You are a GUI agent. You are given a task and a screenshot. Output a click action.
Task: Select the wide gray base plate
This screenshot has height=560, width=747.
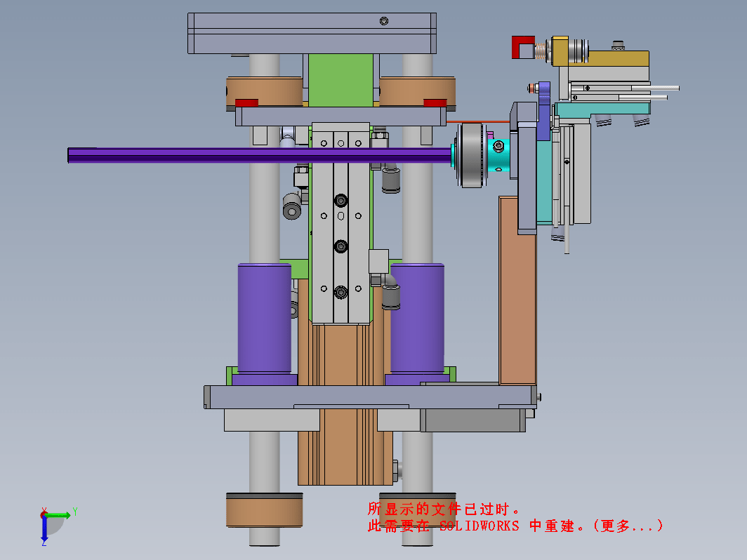[371, 397]
